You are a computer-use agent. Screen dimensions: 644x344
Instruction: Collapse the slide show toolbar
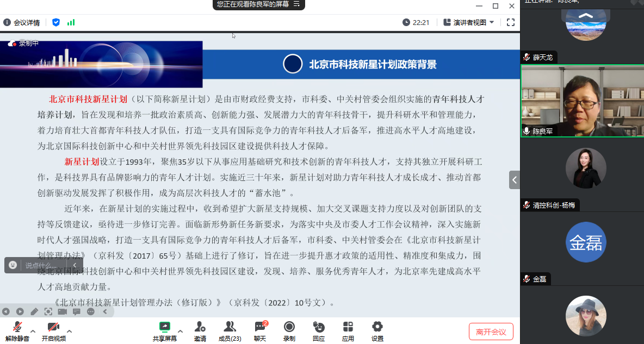point(105,311)
